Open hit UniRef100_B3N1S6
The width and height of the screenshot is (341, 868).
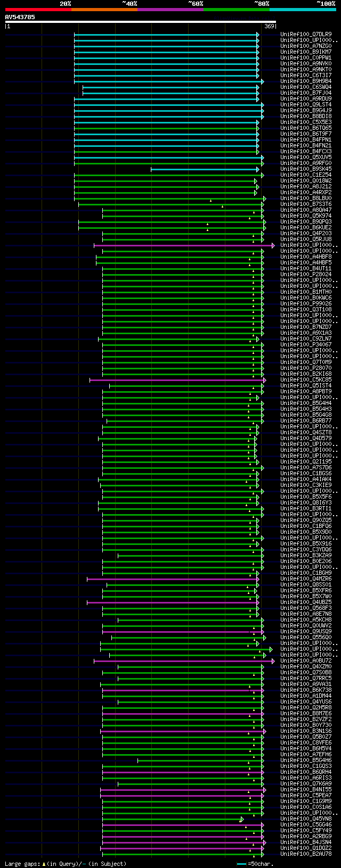coord(306,731)
